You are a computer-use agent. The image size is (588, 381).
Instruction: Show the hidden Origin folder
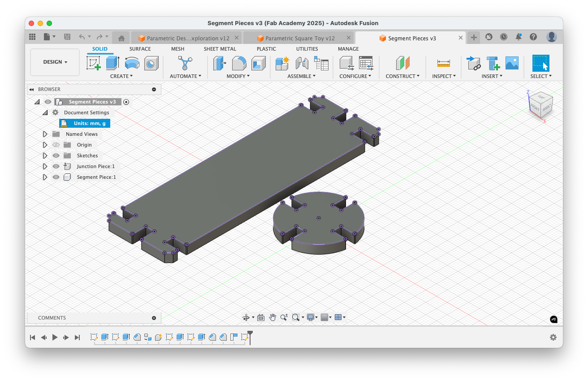coord(56,145)
